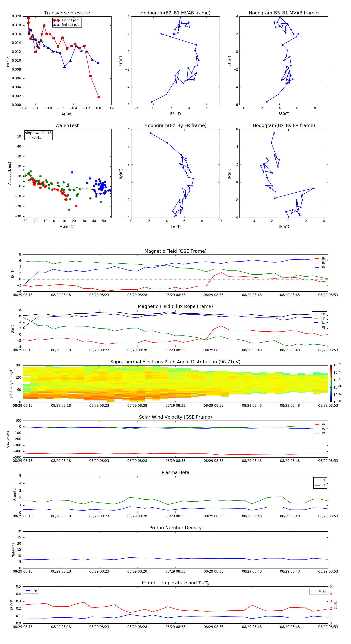The image size is (351, 644).
Task: Click the 'r = -0.45' annotation
Action: point(33,137)
